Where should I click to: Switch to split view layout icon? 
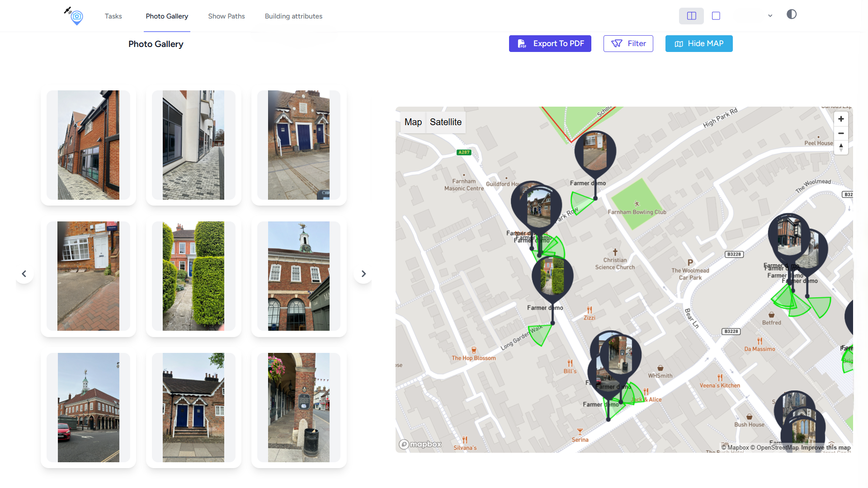click(x=691, y=16)
